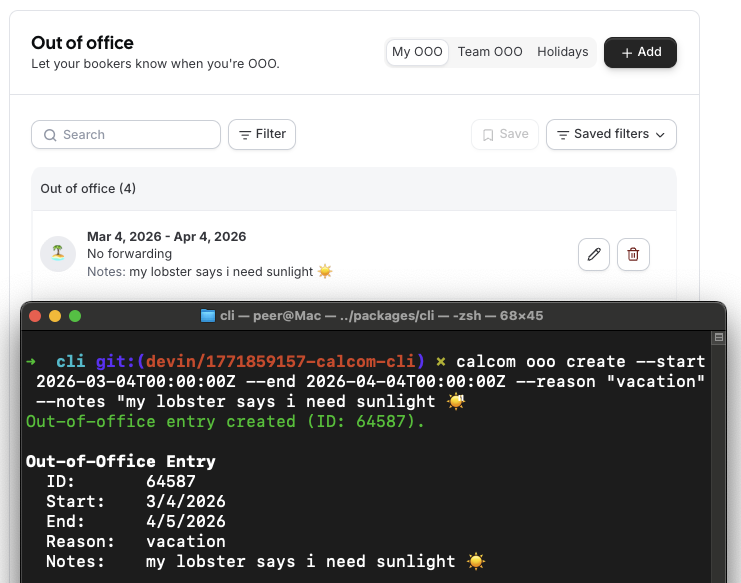
Task: Open the Filter button
Action: [262, 134]
